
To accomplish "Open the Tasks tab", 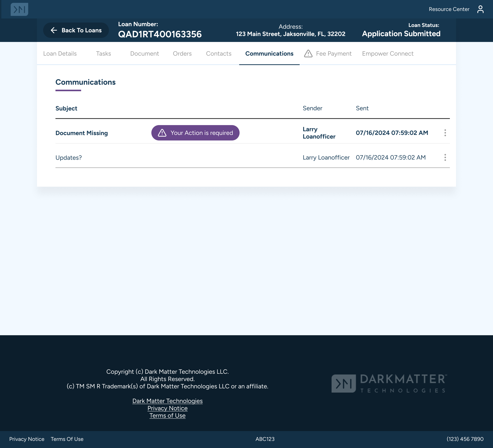I will click(103, 53).
